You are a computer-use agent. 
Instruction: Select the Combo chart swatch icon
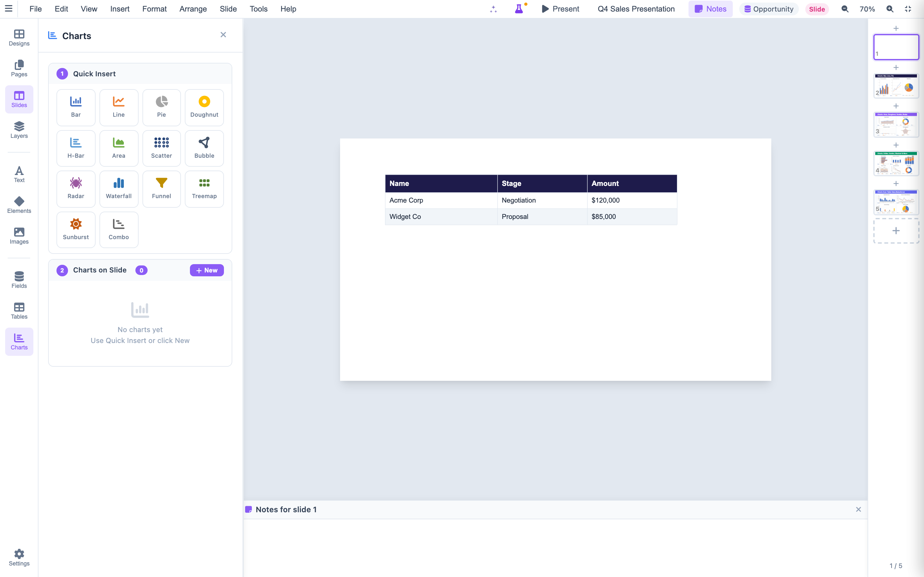pos(118,224)
